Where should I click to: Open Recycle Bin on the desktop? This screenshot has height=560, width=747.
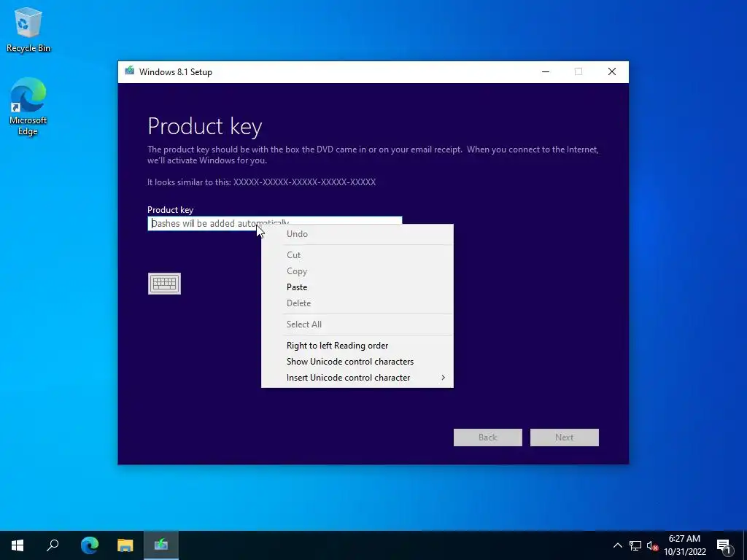pos(28,29)
